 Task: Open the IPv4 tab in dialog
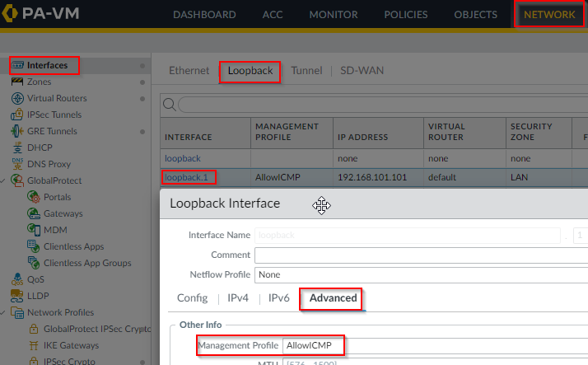click(238, 298)
